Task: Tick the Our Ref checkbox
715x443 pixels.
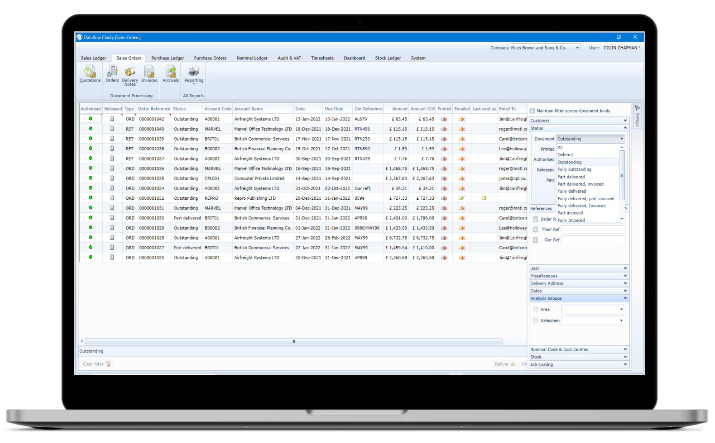Action: (x=535, y=240)
